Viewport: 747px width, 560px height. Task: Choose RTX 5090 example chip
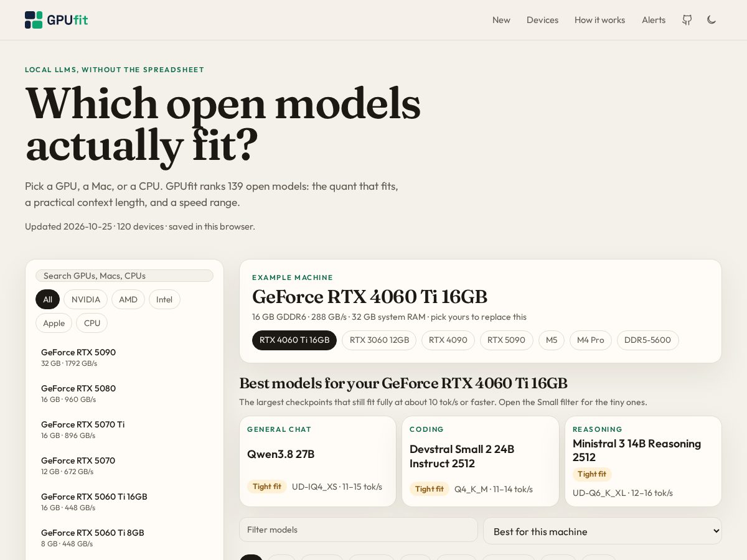pos(507,340)
